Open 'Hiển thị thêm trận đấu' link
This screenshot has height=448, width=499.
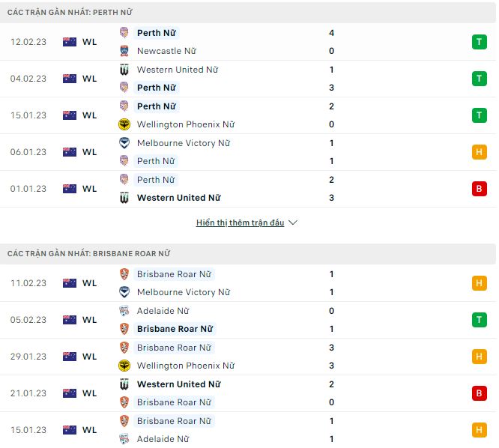pyautogui.click(x=240, y=223)
